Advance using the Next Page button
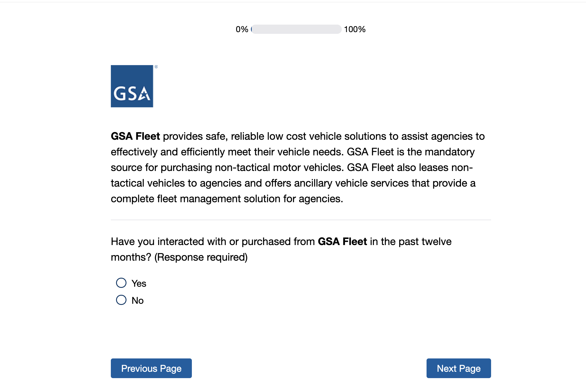 [x=458, y=368]
